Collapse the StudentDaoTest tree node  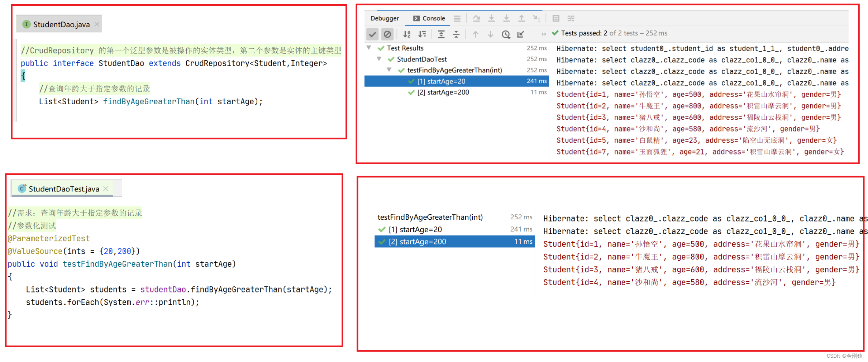point(379,59)
